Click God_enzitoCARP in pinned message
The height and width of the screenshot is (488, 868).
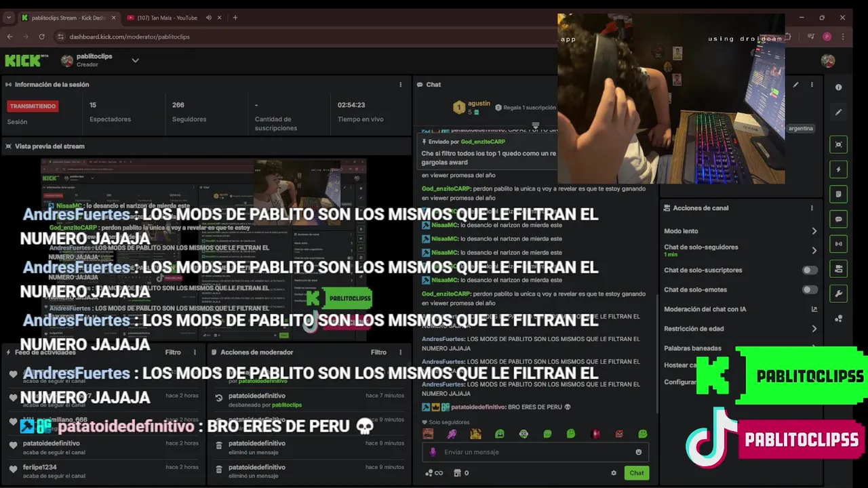(483, 142)
